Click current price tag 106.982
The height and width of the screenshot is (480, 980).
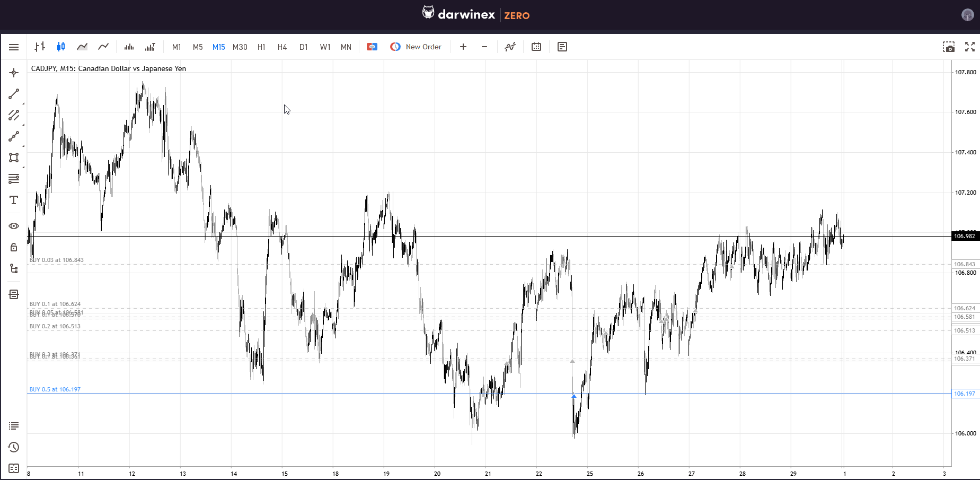[965, 236]
